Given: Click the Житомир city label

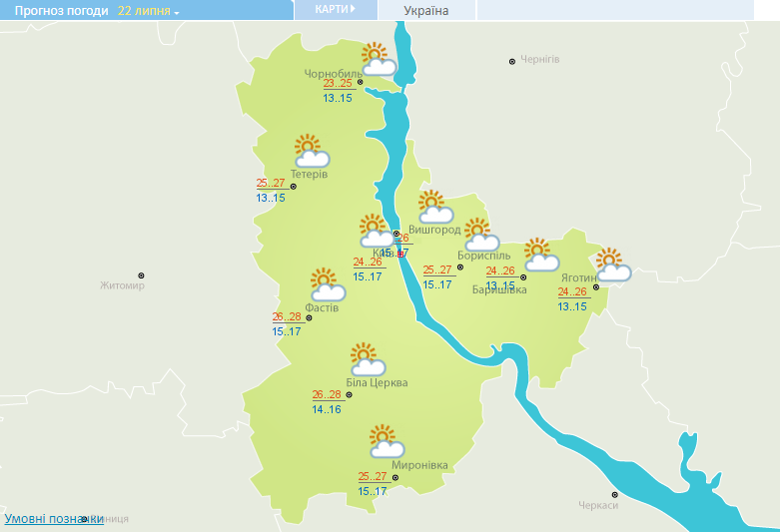Looking at the screenshot, I should coord(122,286).
